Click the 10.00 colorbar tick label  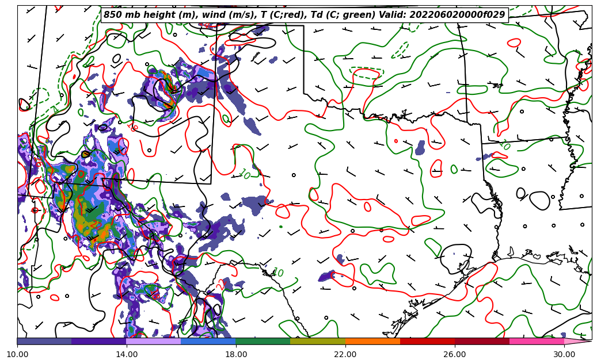pyautogui.click(x=17, y=354)
